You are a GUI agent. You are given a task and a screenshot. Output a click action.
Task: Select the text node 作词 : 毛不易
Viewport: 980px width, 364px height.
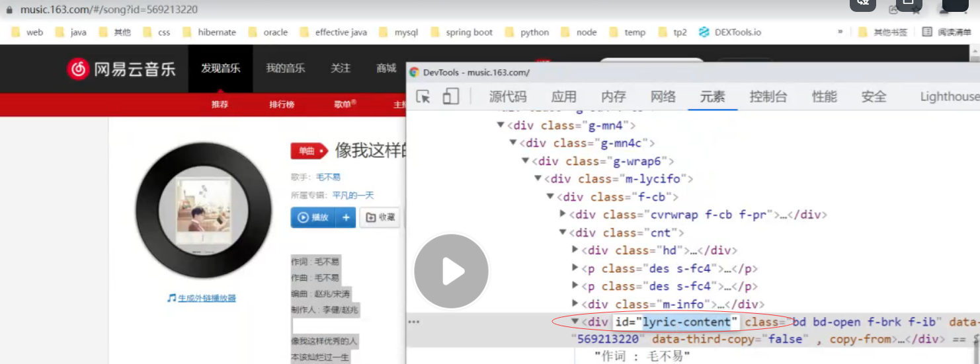pyautogui.click(x=642, y=357)
